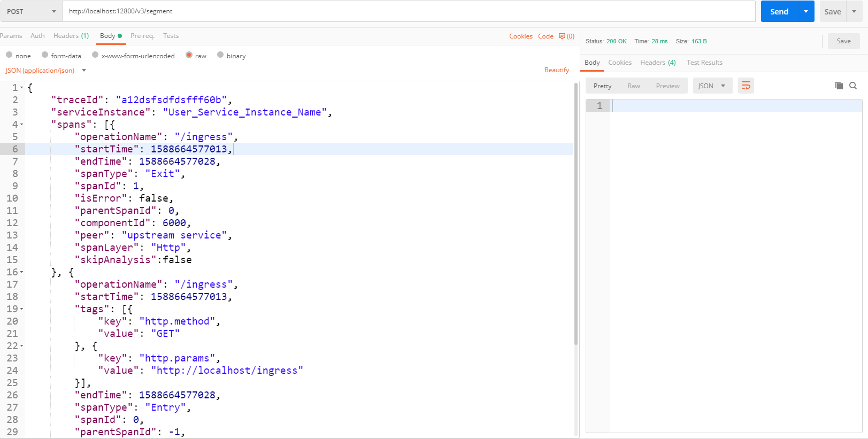Open the request Cookies link
Image resolution: width=868 pixels, height=439 pixels.
coord(520,36)
